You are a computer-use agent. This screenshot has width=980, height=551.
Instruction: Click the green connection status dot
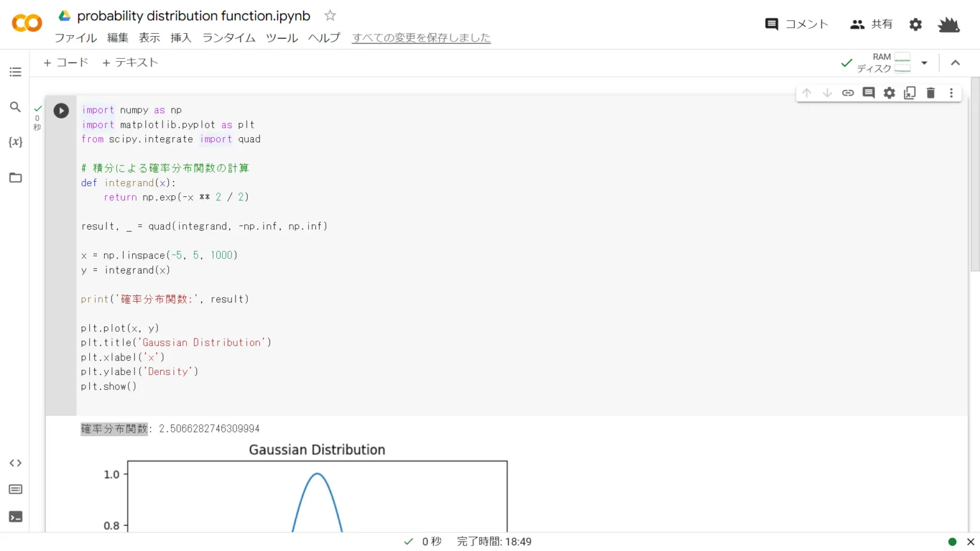952,542
